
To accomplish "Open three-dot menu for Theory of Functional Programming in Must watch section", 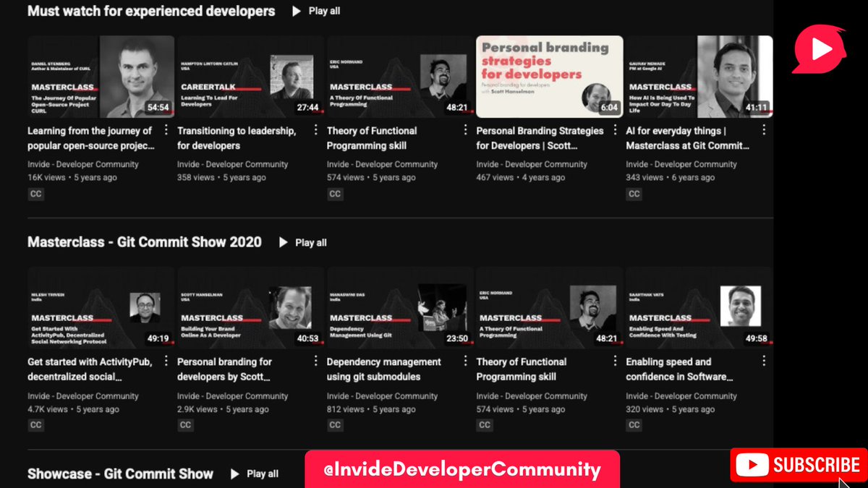I will click(464, 130).
